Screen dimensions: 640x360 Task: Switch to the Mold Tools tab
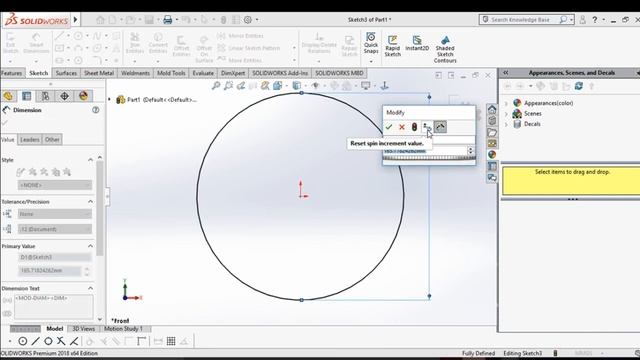(171, 73)
